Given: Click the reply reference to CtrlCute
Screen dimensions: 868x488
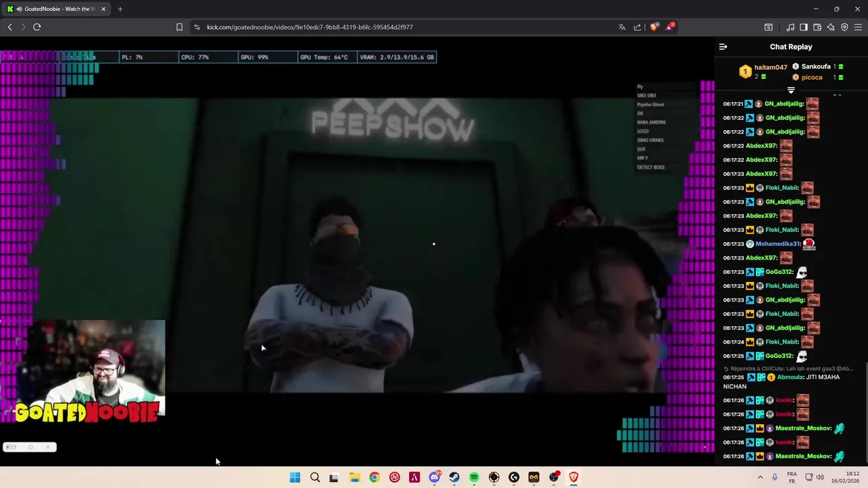Looking at the screenshot, I should (789, 369).
